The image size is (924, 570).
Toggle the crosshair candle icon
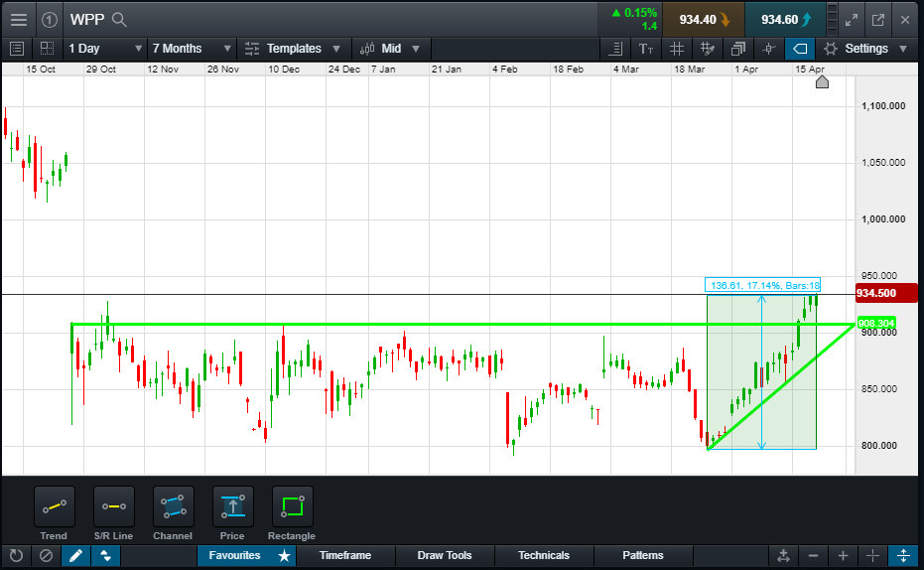click(x=768, y=49)
